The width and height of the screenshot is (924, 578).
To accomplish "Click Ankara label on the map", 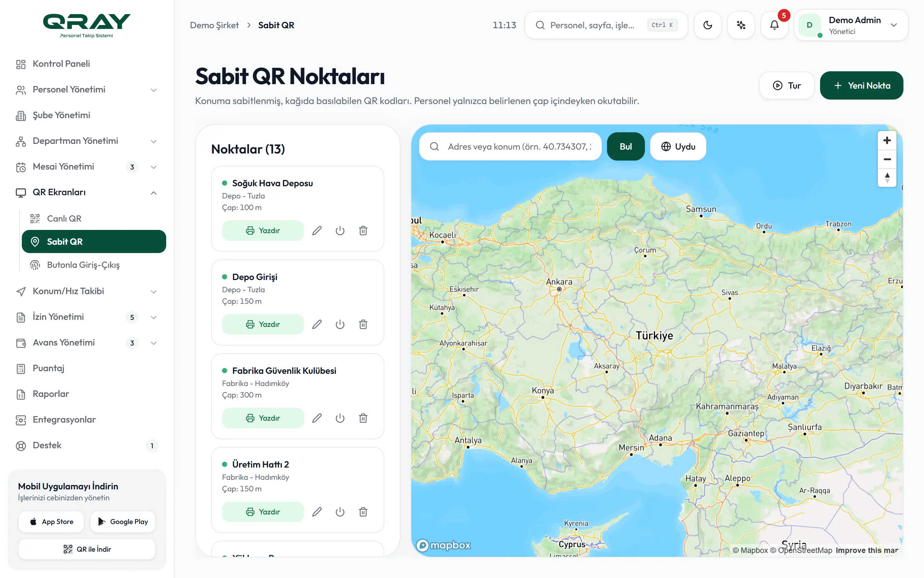I will click(559, 282).
